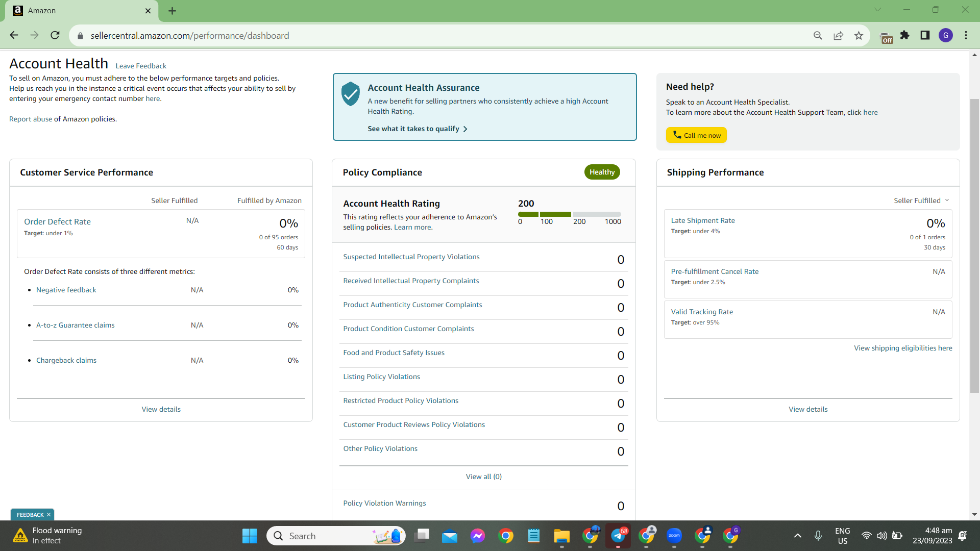980x551 pixels.
Task: Expand See what it takes to qualify
Action: [418, 129]
